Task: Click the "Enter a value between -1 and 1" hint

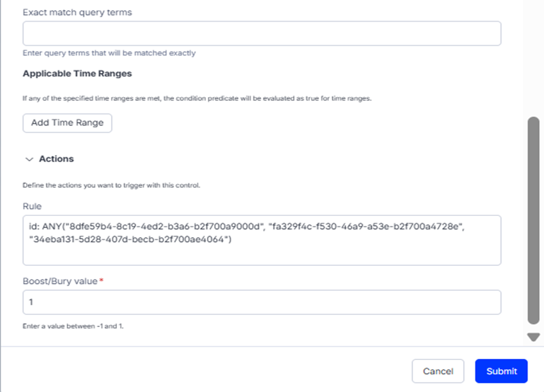Action: coord(77,326)
